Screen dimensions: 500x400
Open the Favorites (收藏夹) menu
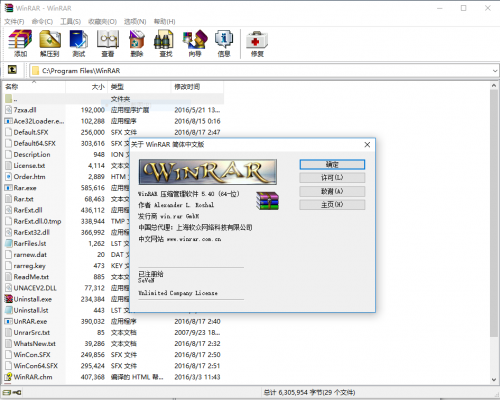tap(102, 22)
